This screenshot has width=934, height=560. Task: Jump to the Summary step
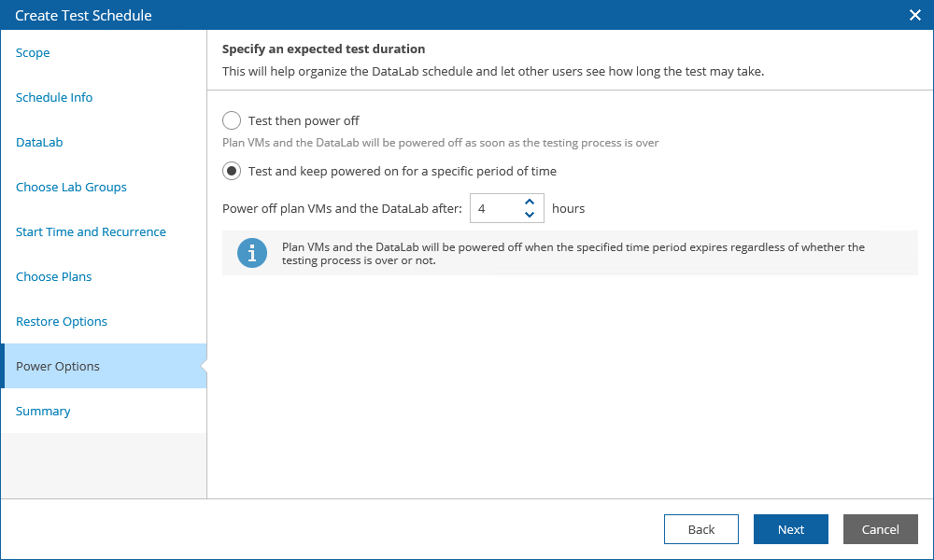[43, 411]
